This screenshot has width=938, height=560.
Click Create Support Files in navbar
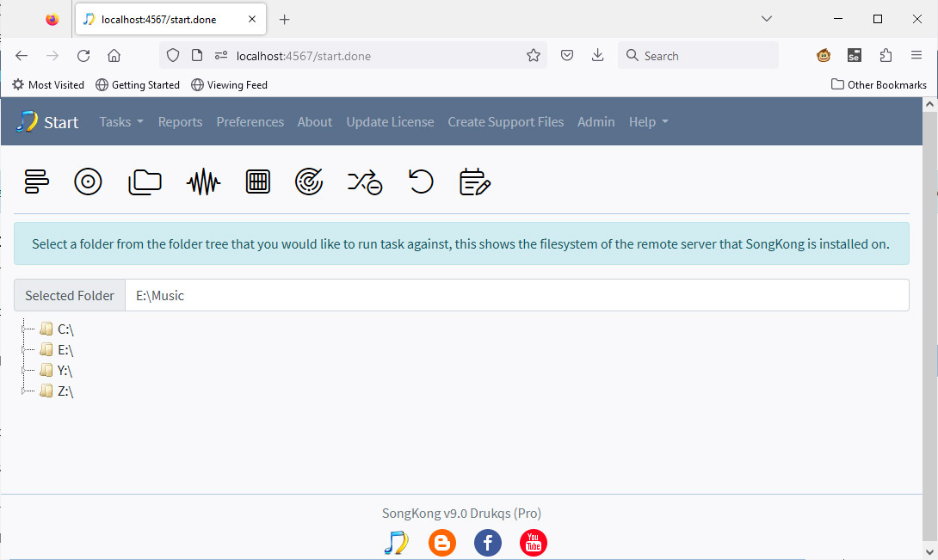(505, 122)
